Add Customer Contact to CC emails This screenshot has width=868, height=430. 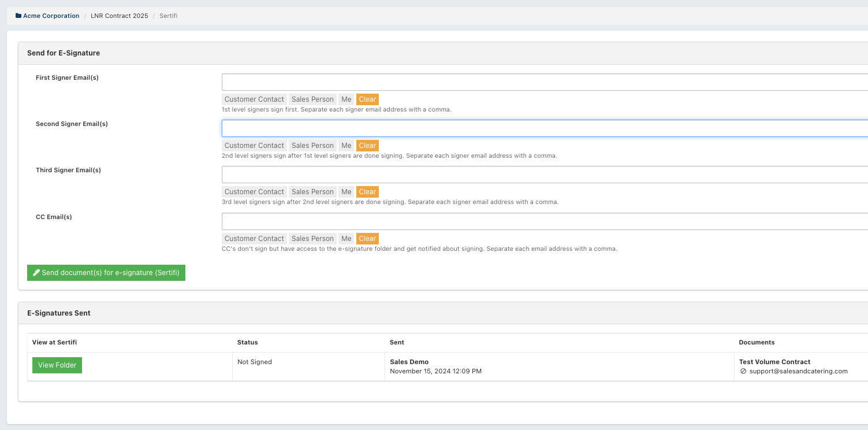click(254, 239)
